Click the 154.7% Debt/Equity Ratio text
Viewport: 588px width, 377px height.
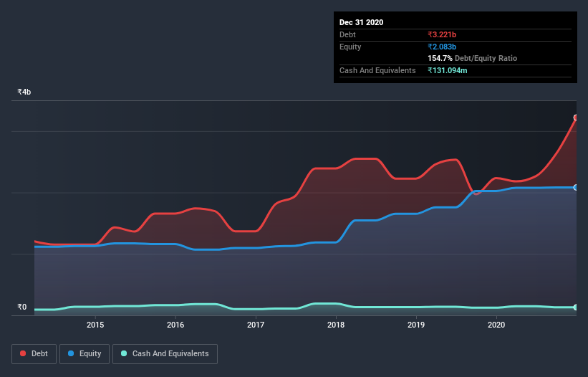(x=472, y=58)
